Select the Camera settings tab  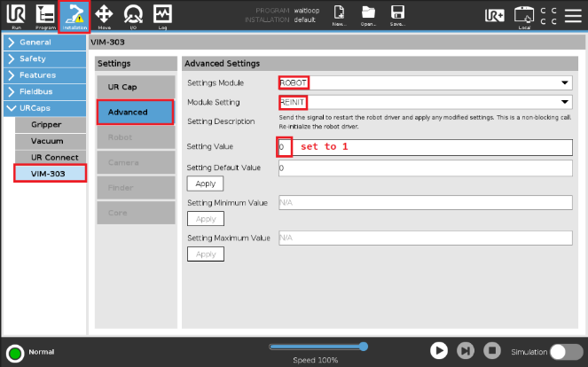(136, 163)
